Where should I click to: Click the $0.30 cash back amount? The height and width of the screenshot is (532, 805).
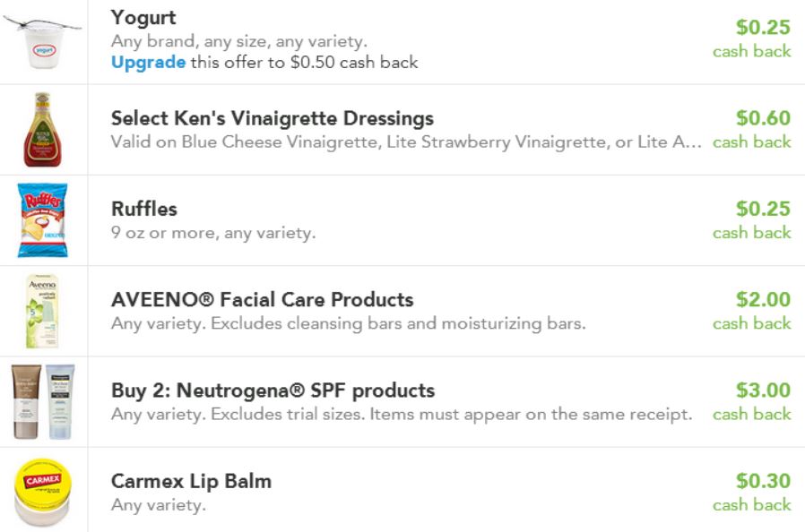(763, 481)
